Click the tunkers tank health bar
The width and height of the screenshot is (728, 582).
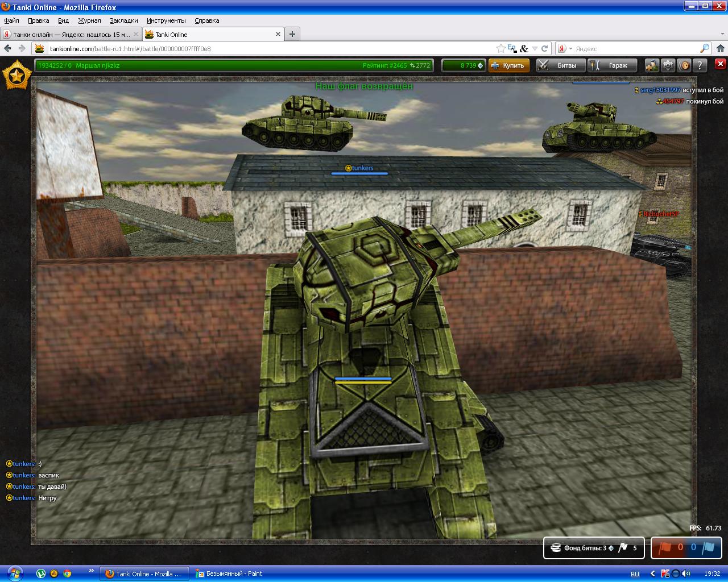359,173
